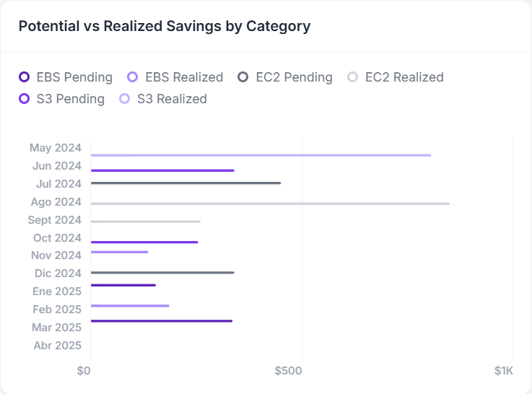Click the $500 x-axis tick label
The height and width of the screenshot is (394, 532).
[289, 371]
